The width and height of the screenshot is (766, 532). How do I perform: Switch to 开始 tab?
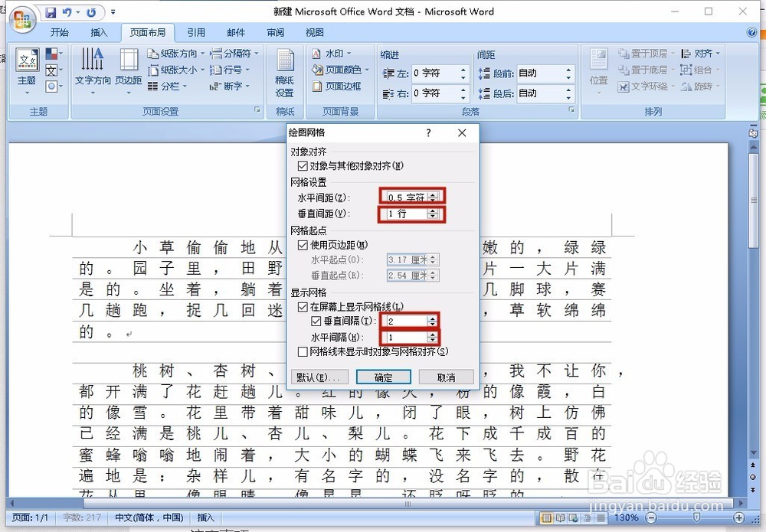click(x=60, y=33)
